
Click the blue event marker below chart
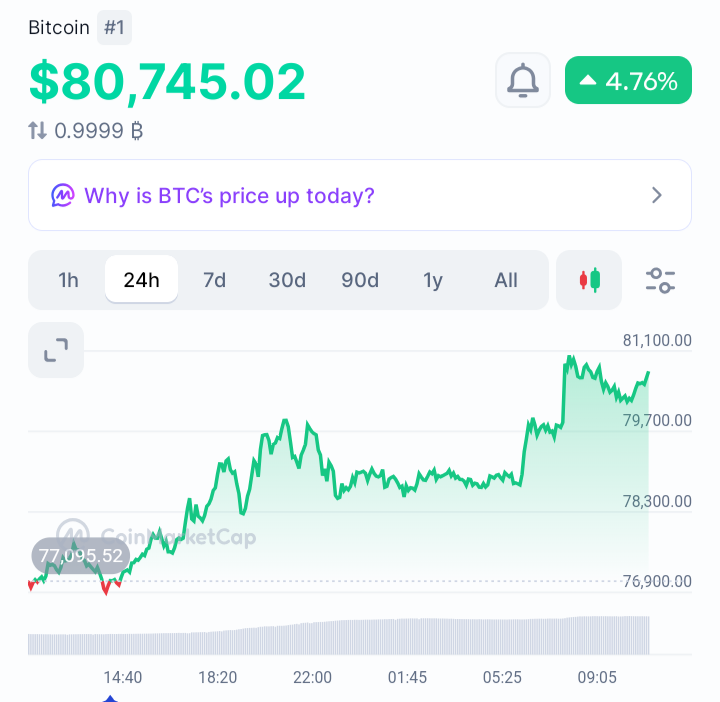110,698
